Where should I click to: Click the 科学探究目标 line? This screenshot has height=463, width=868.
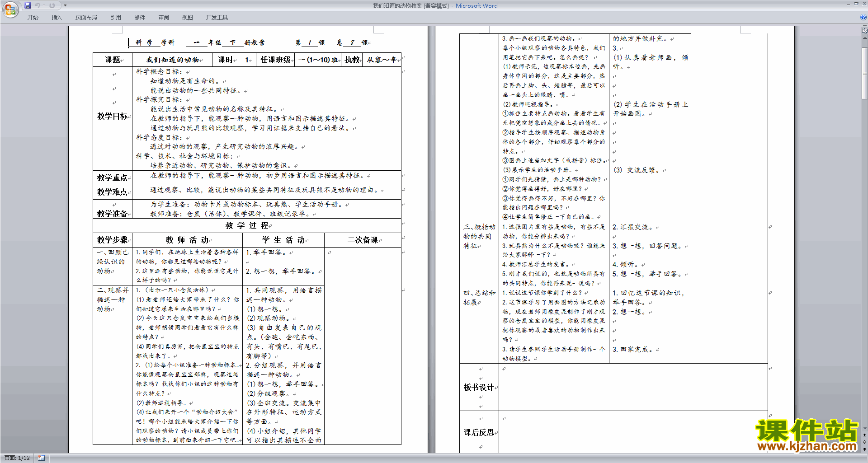click(158, 99)
